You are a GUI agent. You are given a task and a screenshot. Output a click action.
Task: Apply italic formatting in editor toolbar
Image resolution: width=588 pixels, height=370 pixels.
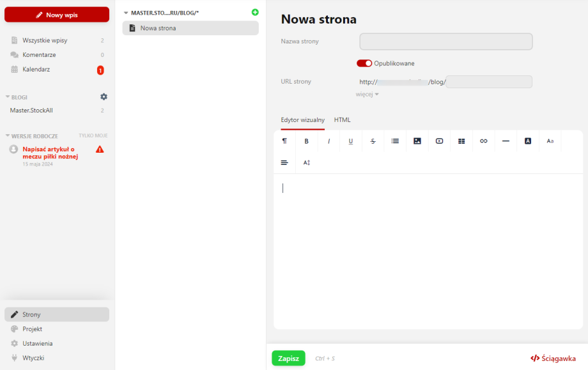(x=329, y=141)
